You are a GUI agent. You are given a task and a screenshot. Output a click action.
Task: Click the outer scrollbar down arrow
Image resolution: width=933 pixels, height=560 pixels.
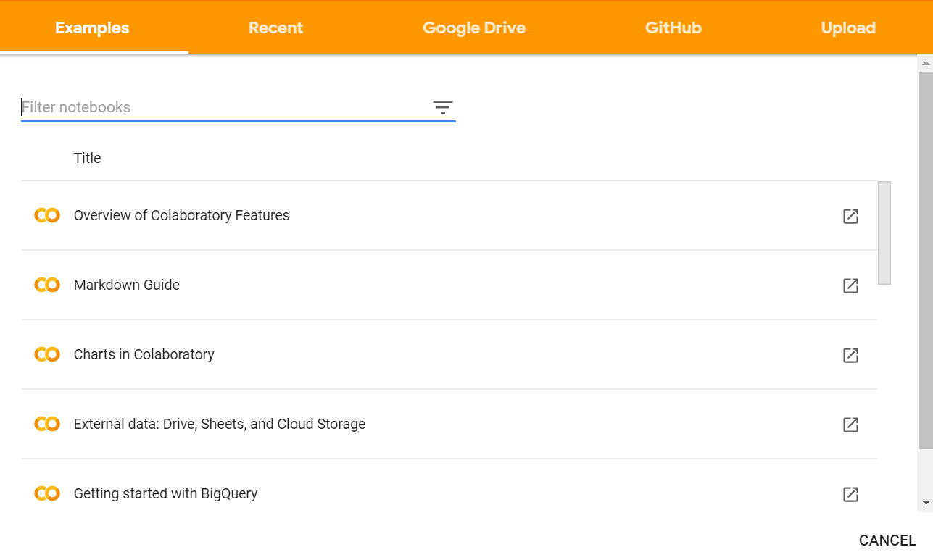pyautogui.click(x=925, y=502)
